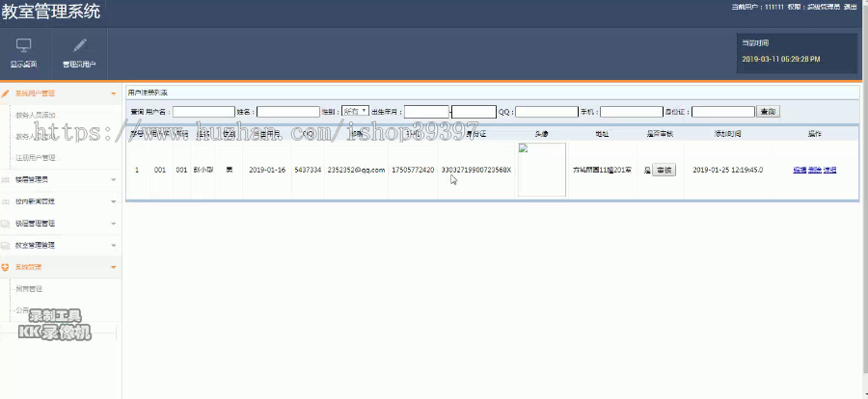Click the orange icon beside 系统管理

point(6,267)
